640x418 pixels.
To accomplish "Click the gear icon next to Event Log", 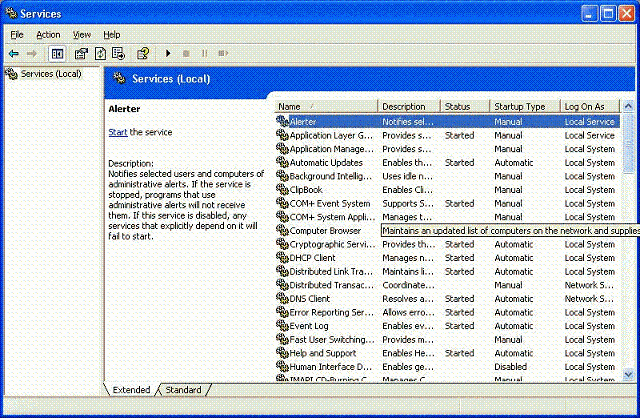I will 282,325.
